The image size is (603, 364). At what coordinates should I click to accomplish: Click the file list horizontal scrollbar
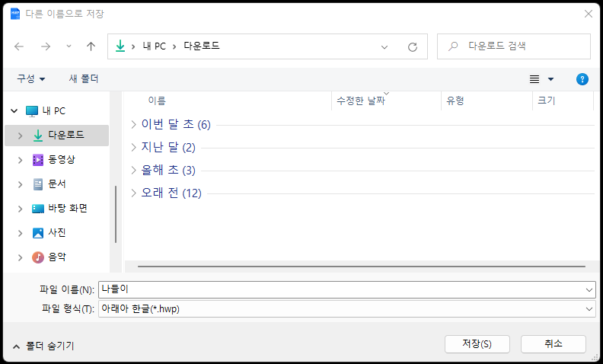point(362,267)
